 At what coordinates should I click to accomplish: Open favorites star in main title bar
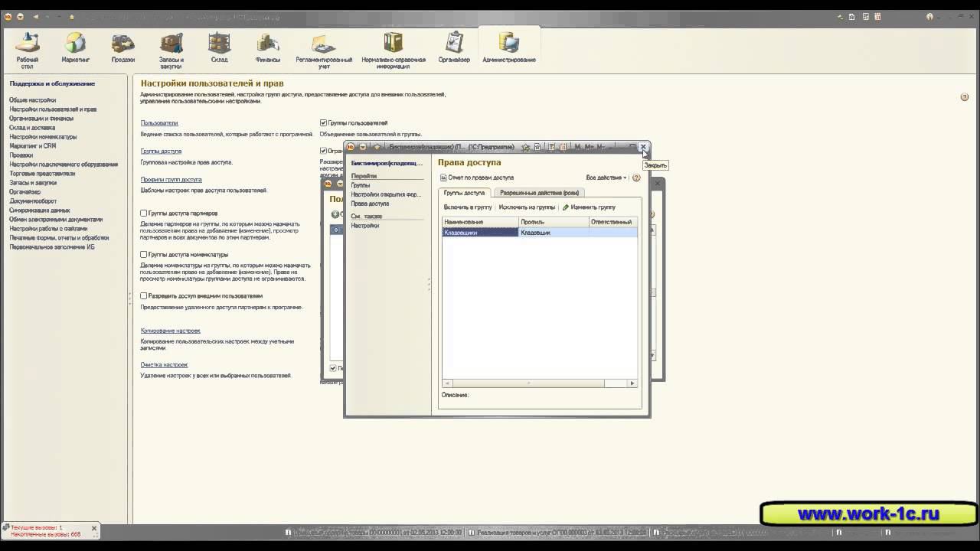[72, 16]
